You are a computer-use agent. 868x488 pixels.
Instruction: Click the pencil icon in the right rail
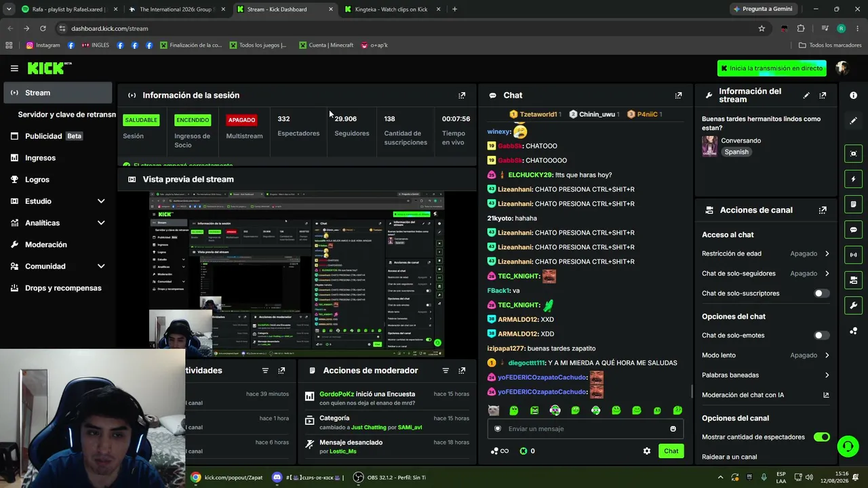(854, 121)
